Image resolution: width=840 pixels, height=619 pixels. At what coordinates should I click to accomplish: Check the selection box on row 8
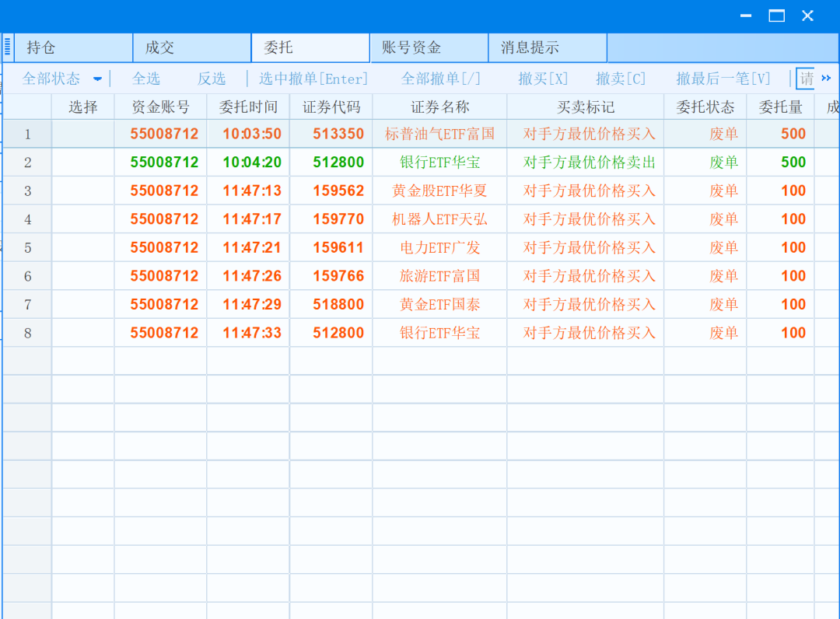point(83,333)
